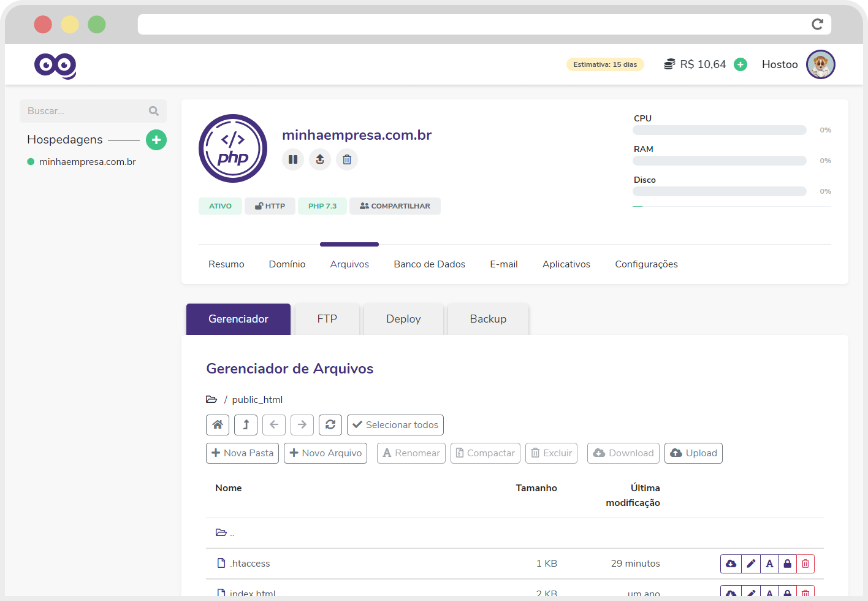The width and height of the screenshot is (868, 601).
Task: Open the Resumo tab
Action: pyautogui.click(x=226, y=264)
